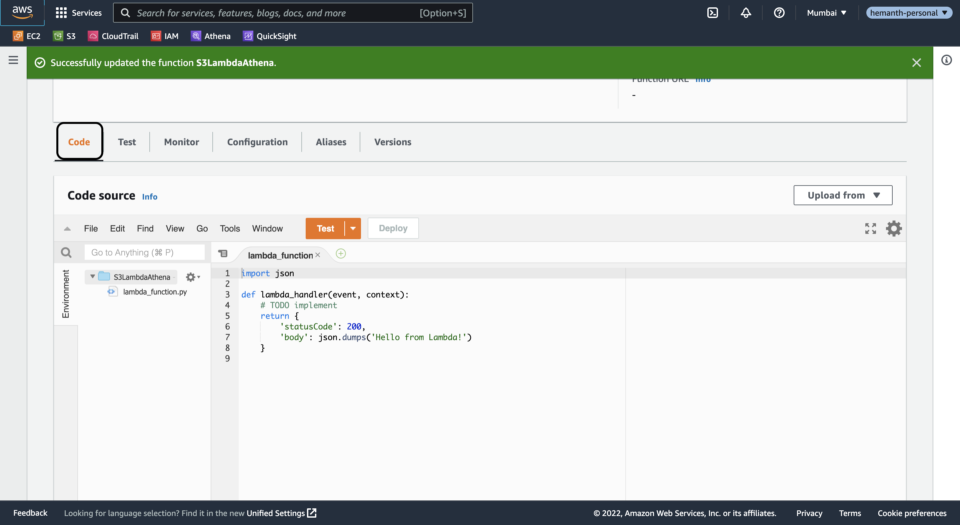The width and height of the screenshot is (960, 525).
Task: Open the Edit menu in editor
Action: 117,228
